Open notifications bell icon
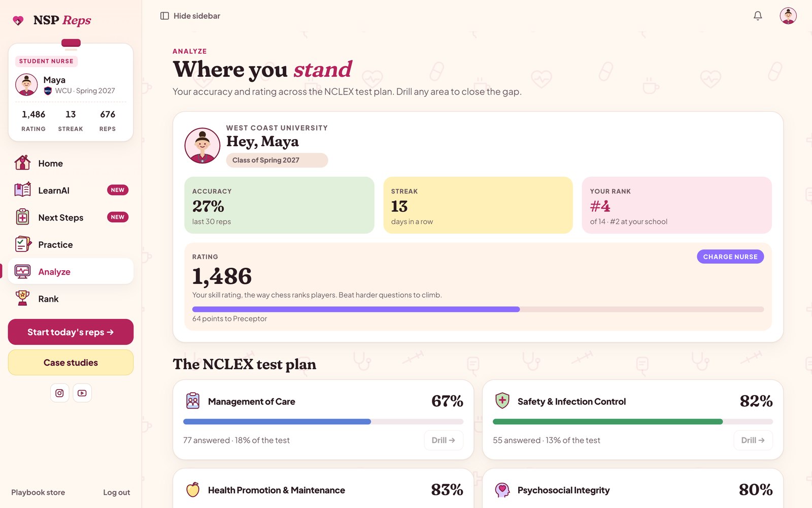 pyautogui.click(x=758, y=16)
